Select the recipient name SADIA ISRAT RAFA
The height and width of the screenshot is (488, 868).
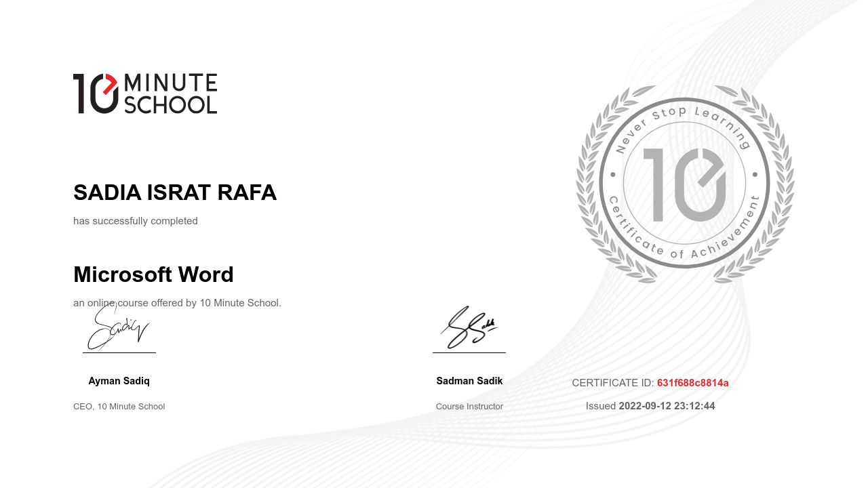[175, 192]
